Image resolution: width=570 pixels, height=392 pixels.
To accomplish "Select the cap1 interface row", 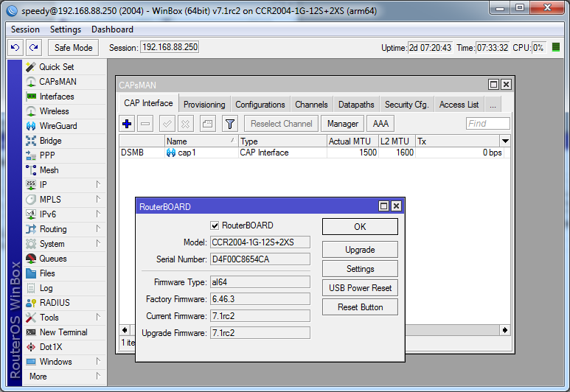I will tap(314, 153).
